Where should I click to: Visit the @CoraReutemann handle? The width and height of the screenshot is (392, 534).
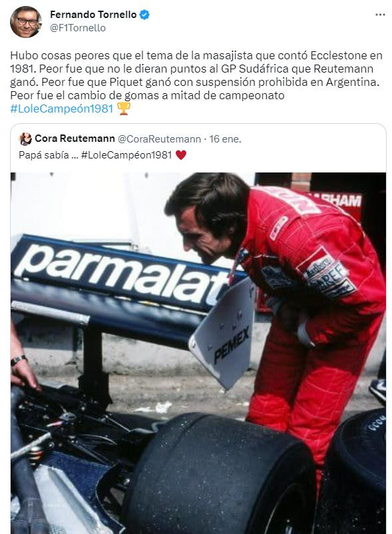pyautogui.click(x=159, y=139)
